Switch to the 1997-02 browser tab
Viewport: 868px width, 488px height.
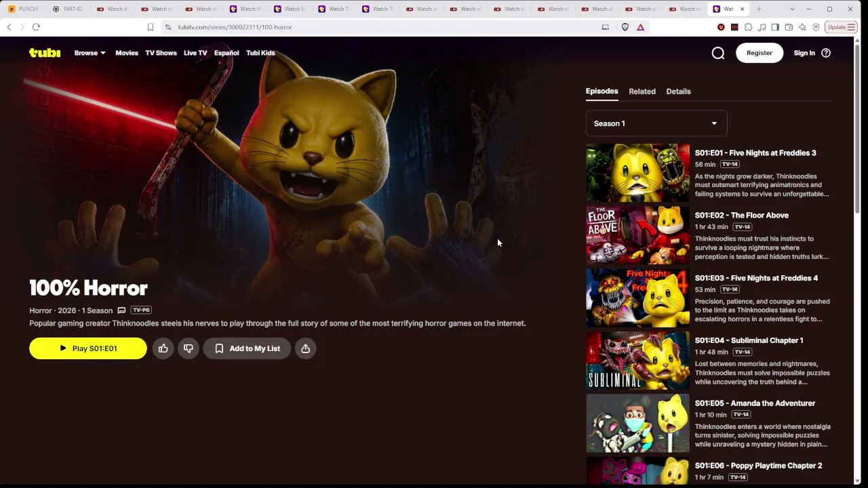pyautogui.click(x=68, y=9)
